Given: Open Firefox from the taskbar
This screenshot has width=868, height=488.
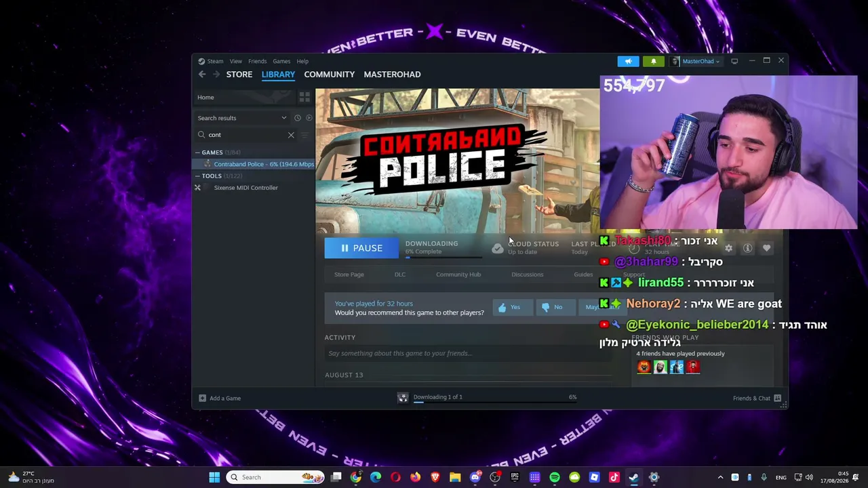Looking at the screenshot, I should coord(415,477).
